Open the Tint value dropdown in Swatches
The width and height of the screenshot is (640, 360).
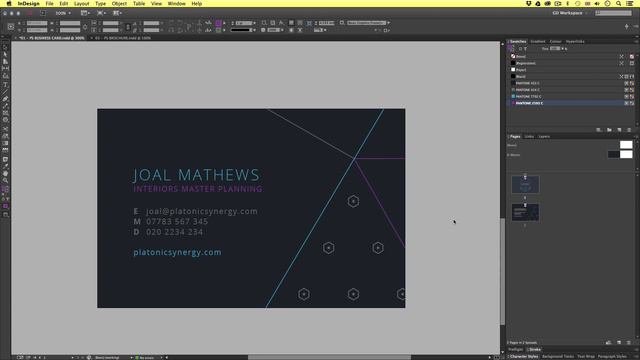point(562,49)
